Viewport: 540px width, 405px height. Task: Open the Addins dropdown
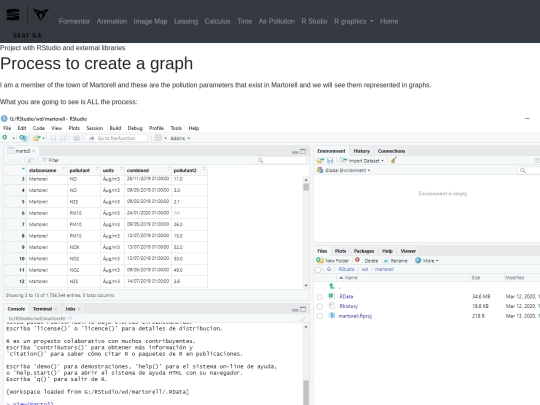[x=180, y=138]
